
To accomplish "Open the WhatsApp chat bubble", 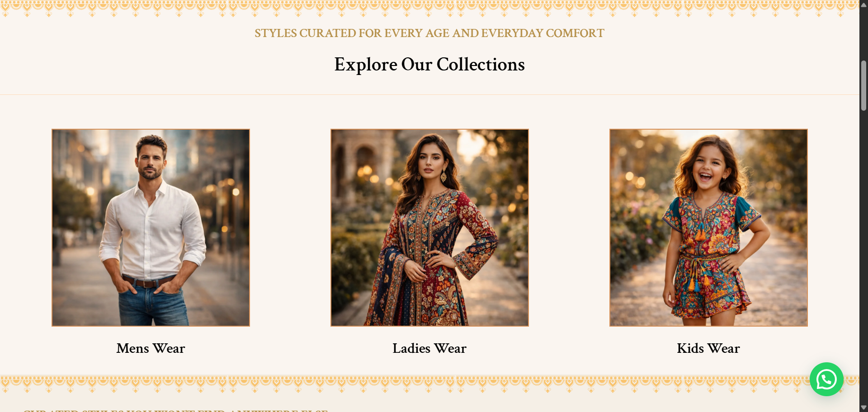I will coord(826,379).
